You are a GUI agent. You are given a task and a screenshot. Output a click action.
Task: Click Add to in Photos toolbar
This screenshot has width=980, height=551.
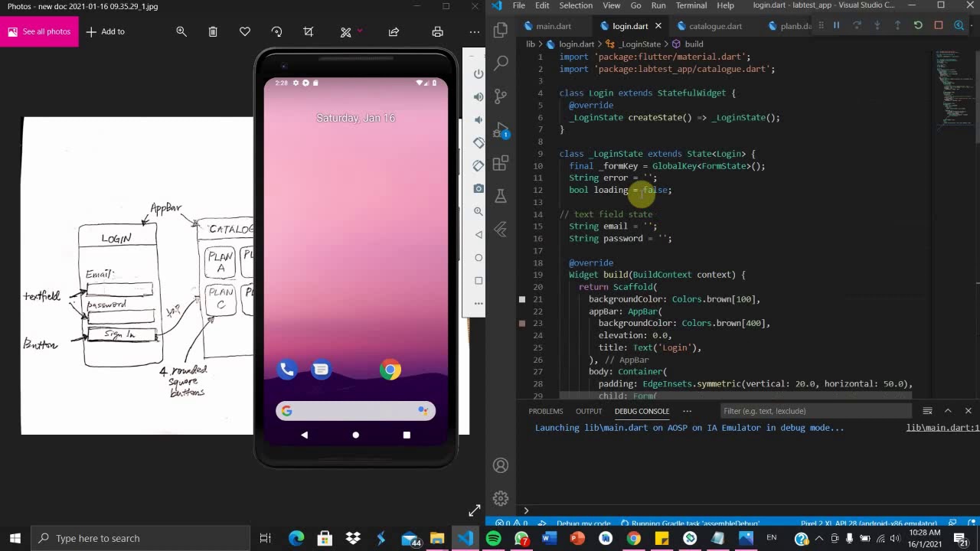click(x=106, y=31)
